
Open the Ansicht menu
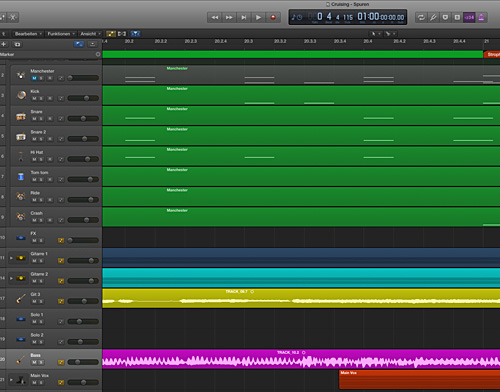(90, 34)
